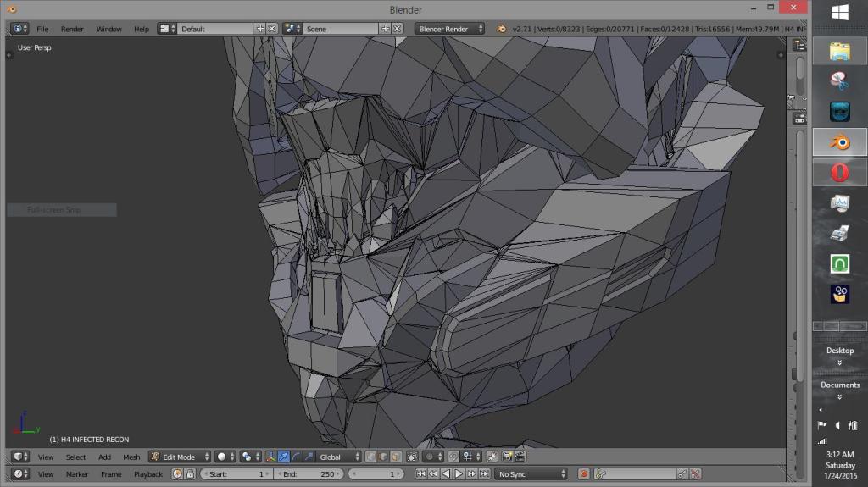Open the File menu
Viewport: 868px width, 487px height.
42,29
